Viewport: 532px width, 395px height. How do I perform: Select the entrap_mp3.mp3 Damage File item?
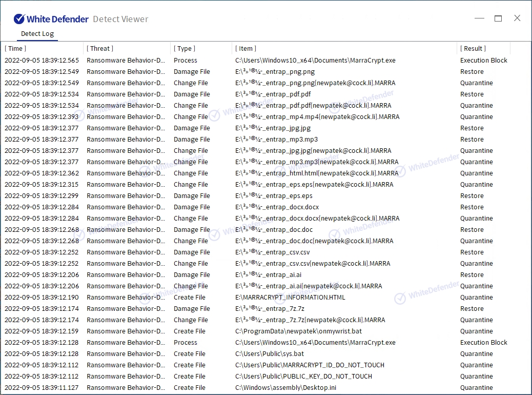click(277, 139)
